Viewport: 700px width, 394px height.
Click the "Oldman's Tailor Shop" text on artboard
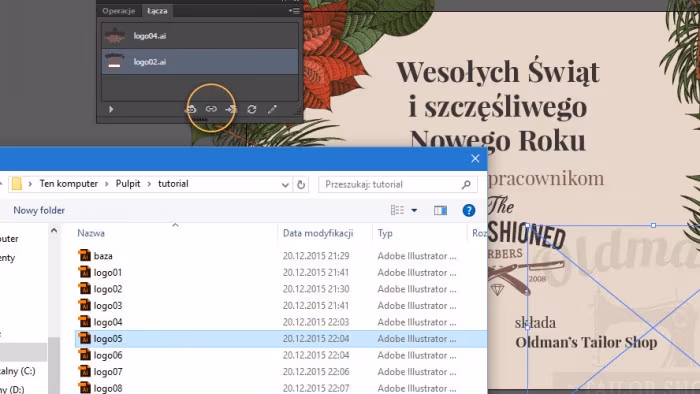(586, 342)
